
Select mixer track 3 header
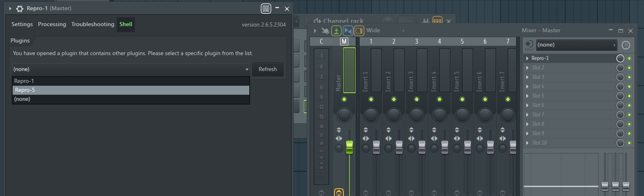click(x=416, y=41)
